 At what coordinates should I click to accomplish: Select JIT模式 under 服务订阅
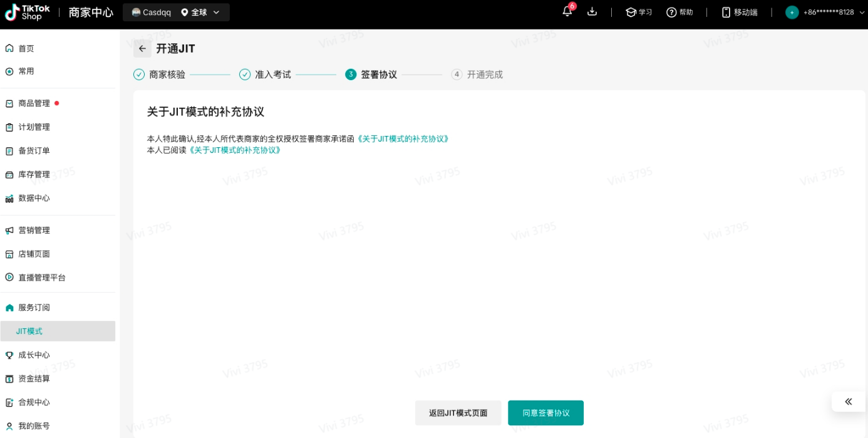click(x=29, y=331)
